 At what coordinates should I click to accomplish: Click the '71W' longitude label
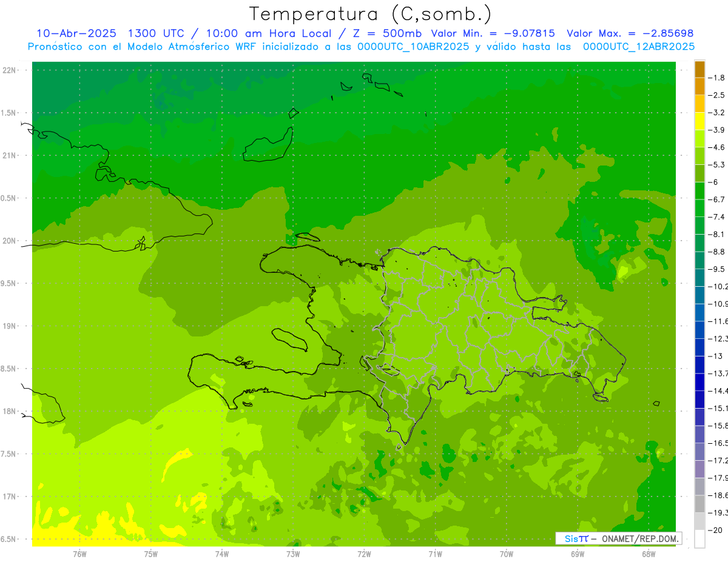point(435,554)
